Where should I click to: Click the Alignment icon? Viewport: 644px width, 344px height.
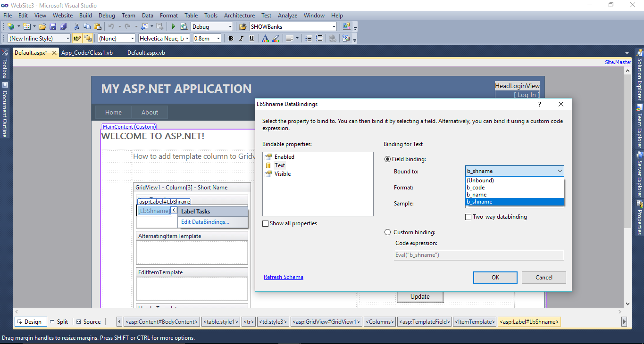point(290,39)
